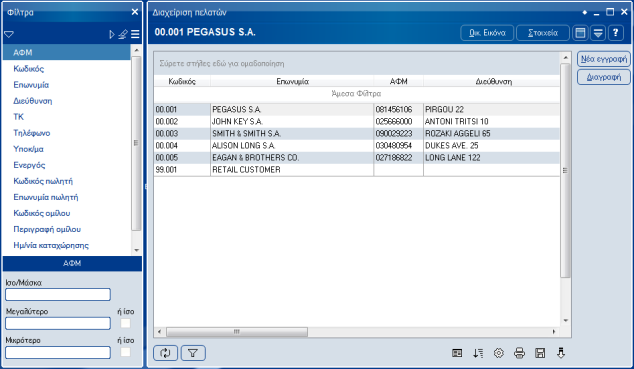Click the refresh icon button
The image size is (634, 369).
click(x=165, y=353)
